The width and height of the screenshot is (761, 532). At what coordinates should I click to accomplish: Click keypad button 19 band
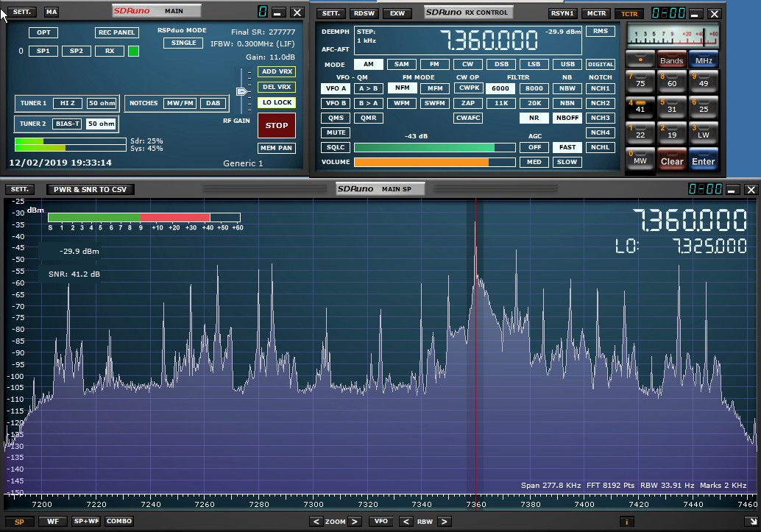pyautogui.click(x=672, y=132)
